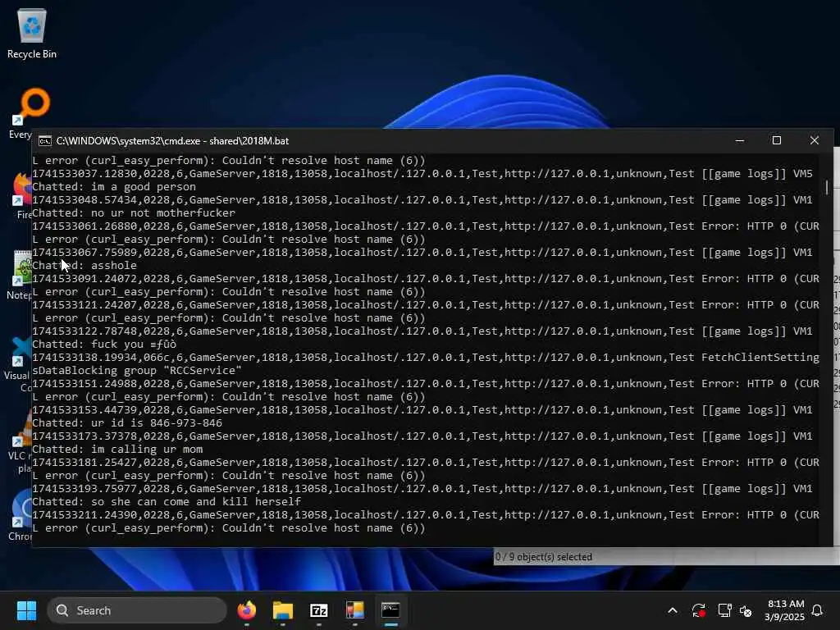Image resolution: width=840 pixels, height=630 pixels.
Task: Click the log line starting 1741533037.12830
Action: (422, 174)
